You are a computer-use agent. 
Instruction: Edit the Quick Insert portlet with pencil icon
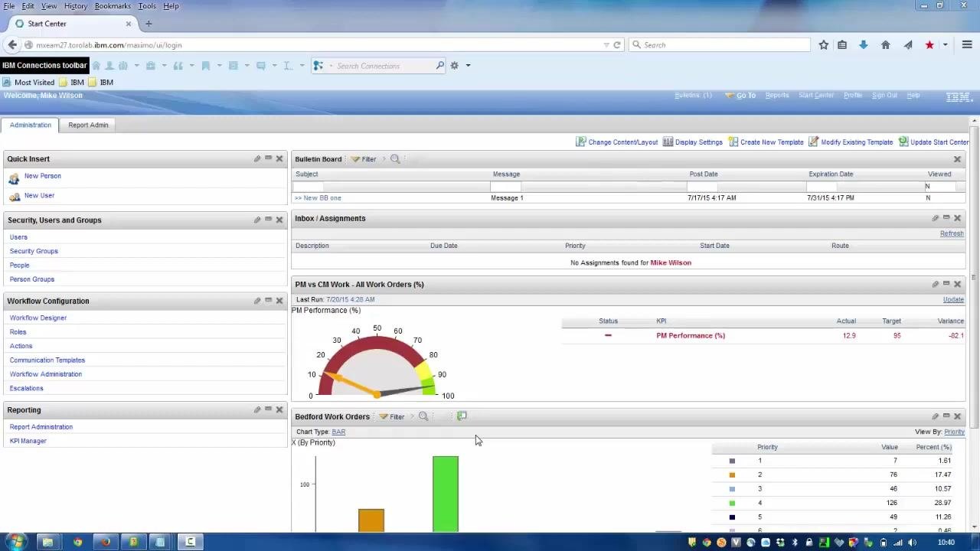257,158
